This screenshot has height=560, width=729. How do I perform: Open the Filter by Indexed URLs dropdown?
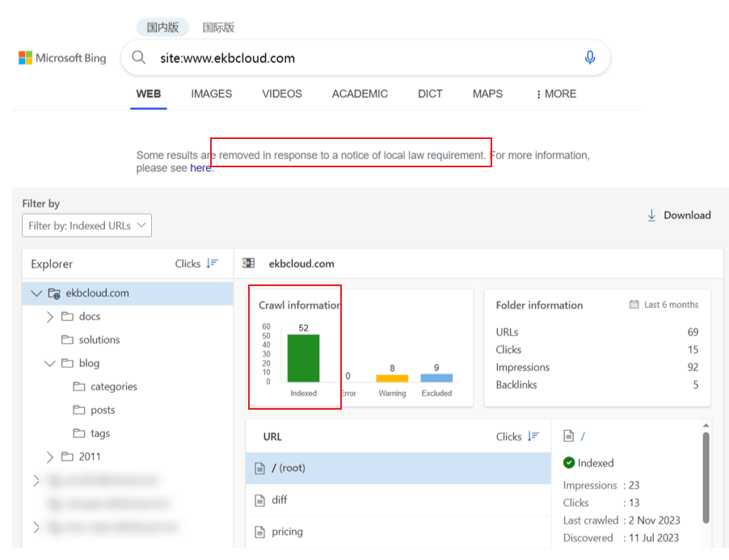point(87,225)
